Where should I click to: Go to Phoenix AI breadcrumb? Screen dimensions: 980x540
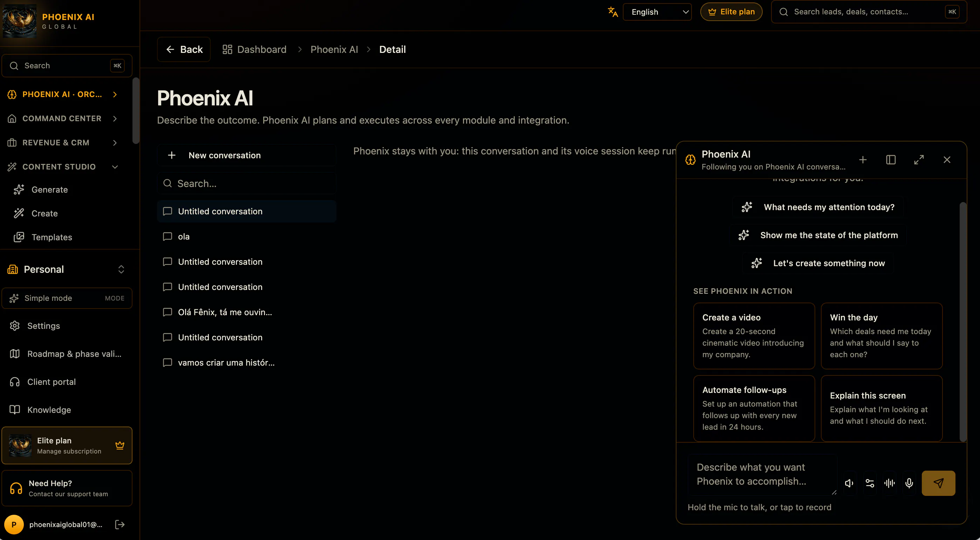[x=334, y=49]
